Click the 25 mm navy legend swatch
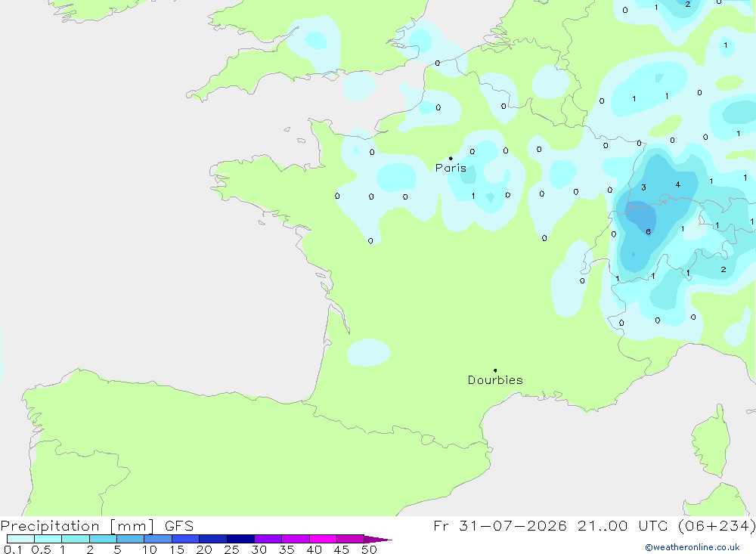This screenshot has width=756, height=554. [240, 539]
